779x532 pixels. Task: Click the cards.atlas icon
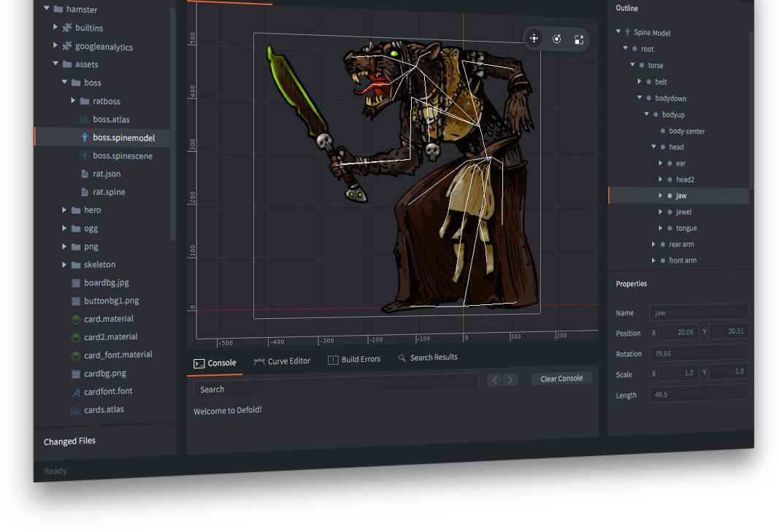[76, 411]
